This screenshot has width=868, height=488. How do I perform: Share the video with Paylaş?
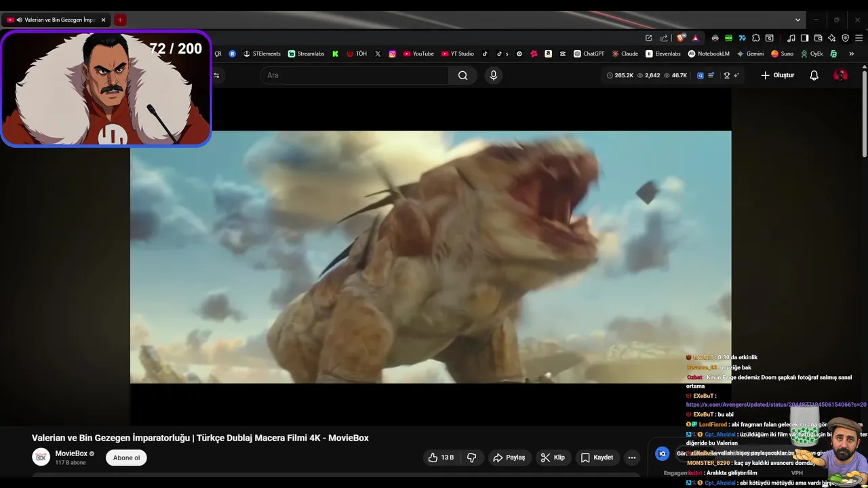tap(509, 457)
